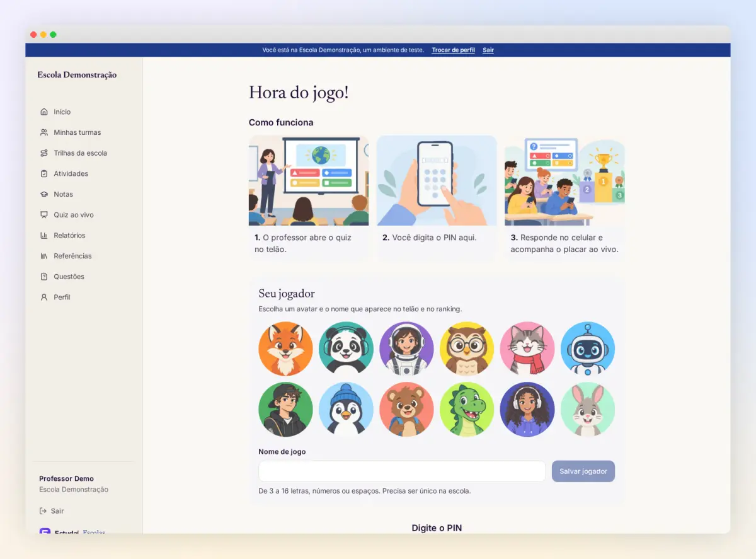Click the teacher opening quiz illustration
This screenshot has width=756, height=559.
click(309, 180)
